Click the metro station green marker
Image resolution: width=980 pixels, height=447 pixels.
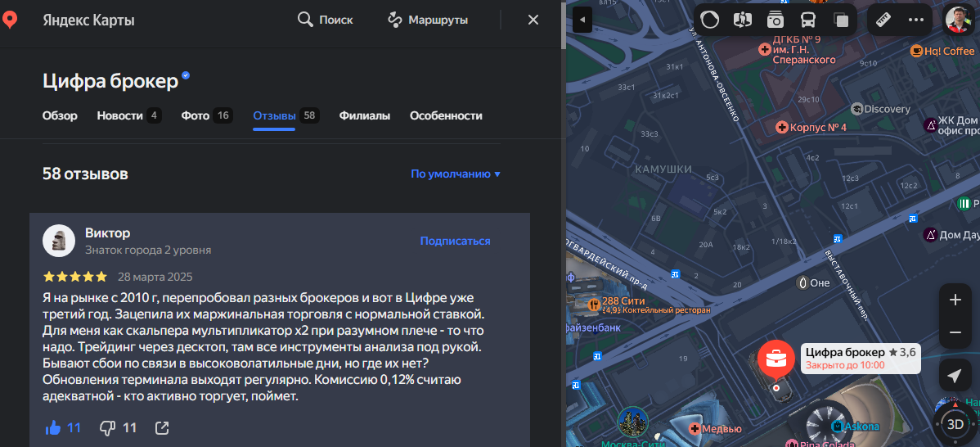click(x=963, y=203)
